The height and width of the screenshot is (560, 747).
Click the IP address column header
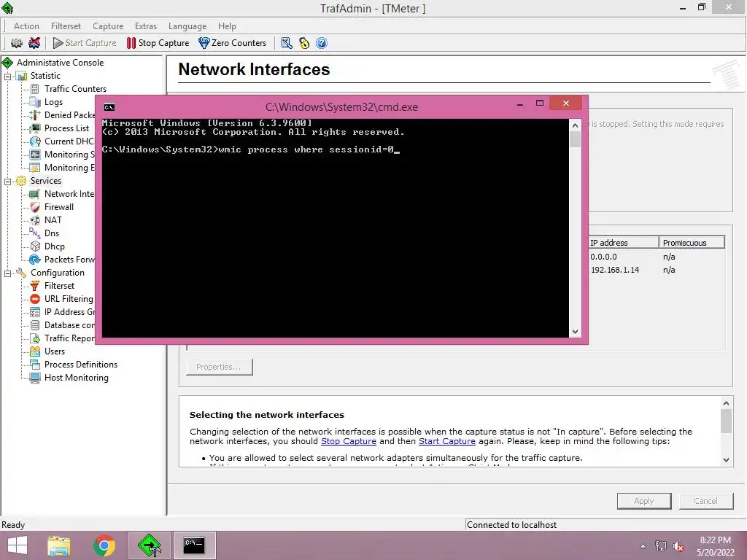(x=623, y=243)
